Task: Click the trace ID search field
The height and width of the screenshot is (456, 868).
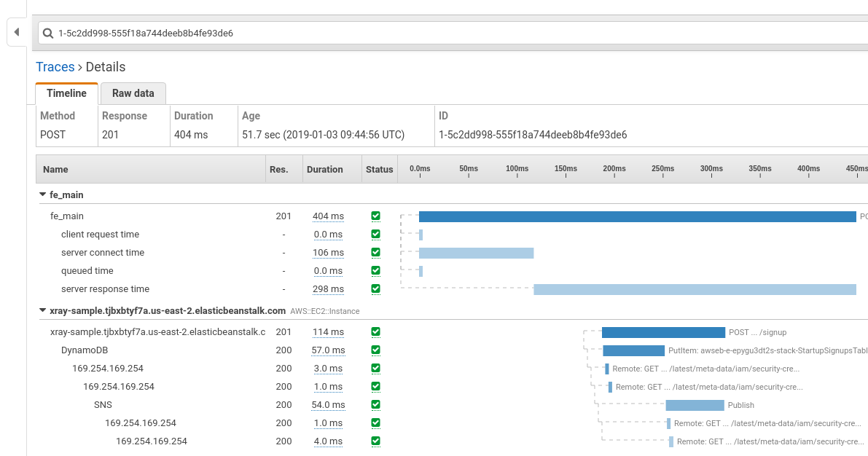Action: [x=437, y=34]
